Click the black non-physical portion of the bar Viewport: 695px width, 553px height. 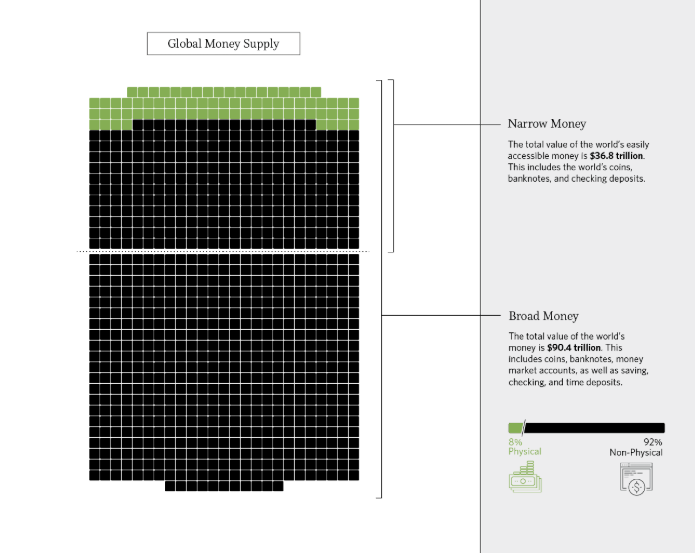pyautogui.click(x=594, y=428)
